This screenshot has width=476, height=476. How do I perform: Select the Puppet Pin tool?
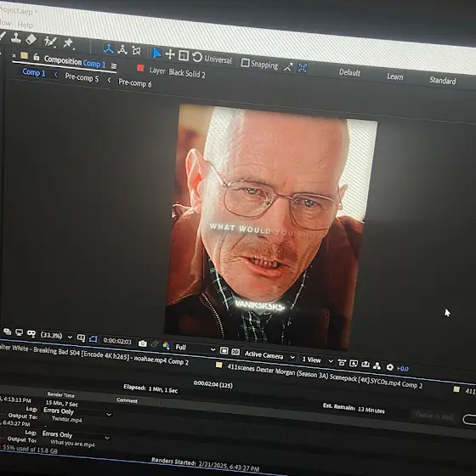coord(68,42)
